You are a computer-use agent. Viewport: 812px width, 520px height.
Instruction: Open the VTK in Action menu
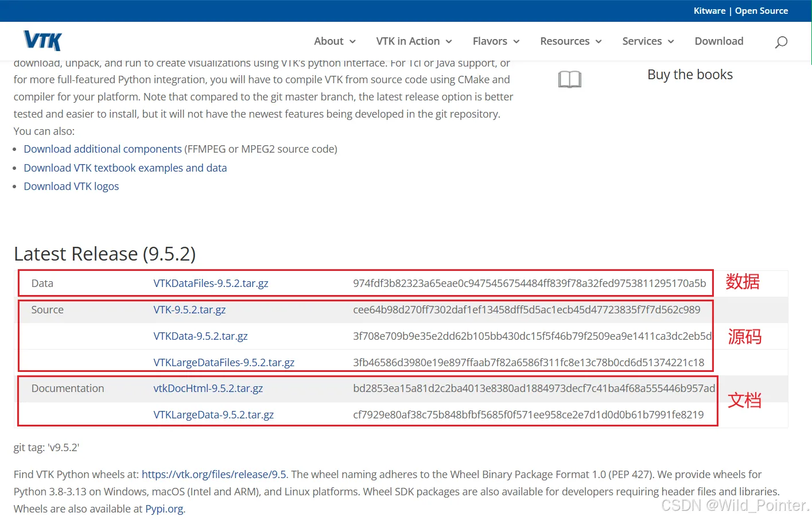coord(408,41)
